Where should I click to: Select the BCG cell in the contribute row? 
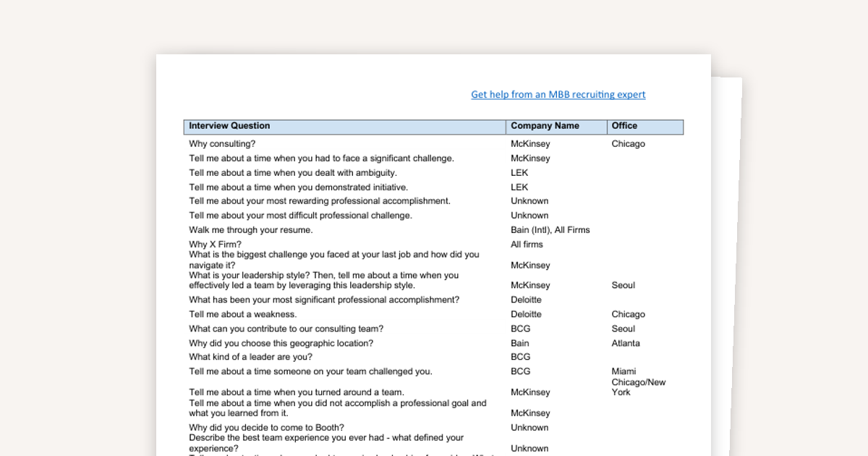520,329
